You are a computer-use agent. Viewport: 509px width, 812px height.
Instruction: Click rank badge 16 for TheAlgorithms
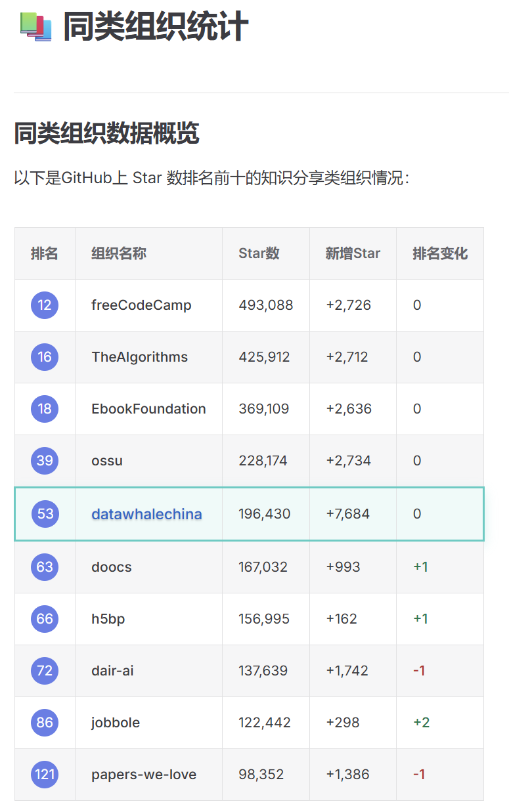pos(45,357)
